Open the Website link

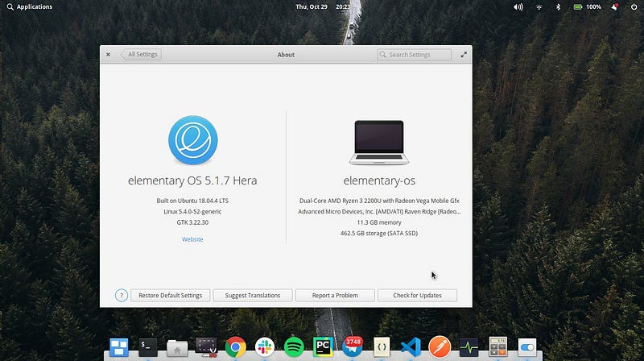tap(192, 239)
